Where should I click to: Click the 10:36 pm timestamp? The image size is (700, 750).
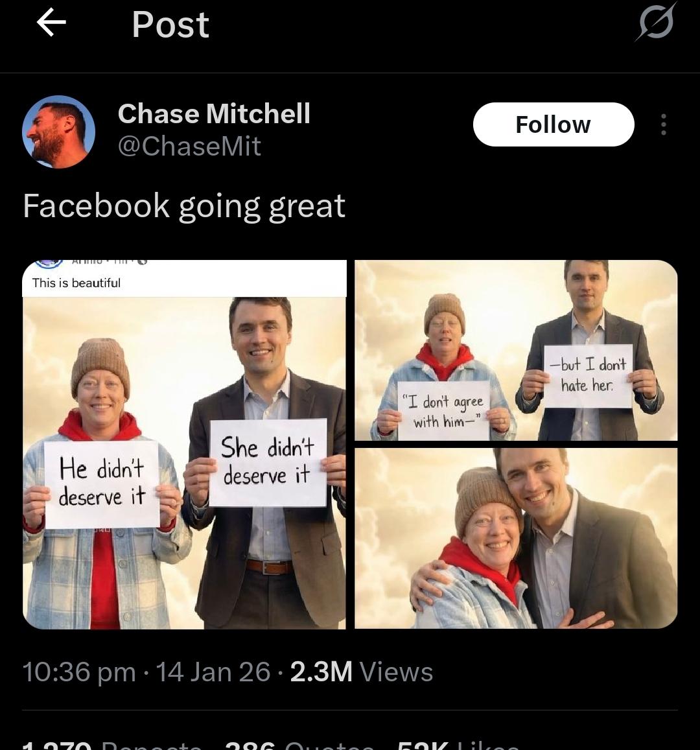[79, 672]
